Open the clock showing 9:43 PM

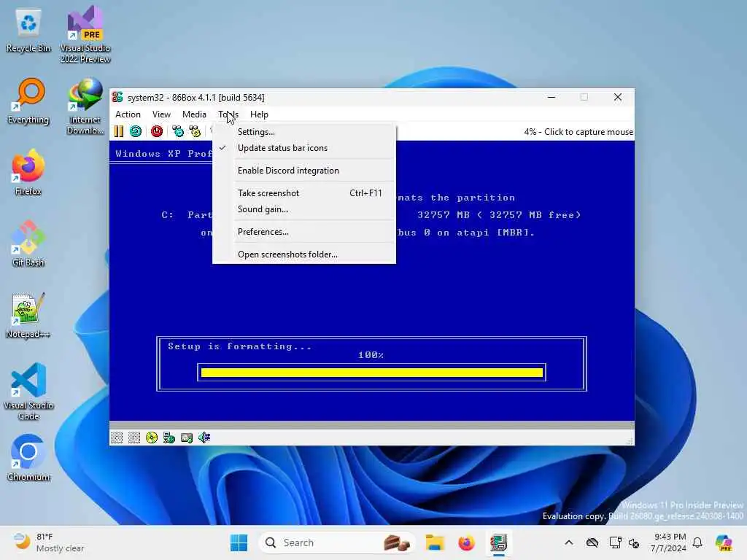[x=669, y=542]
